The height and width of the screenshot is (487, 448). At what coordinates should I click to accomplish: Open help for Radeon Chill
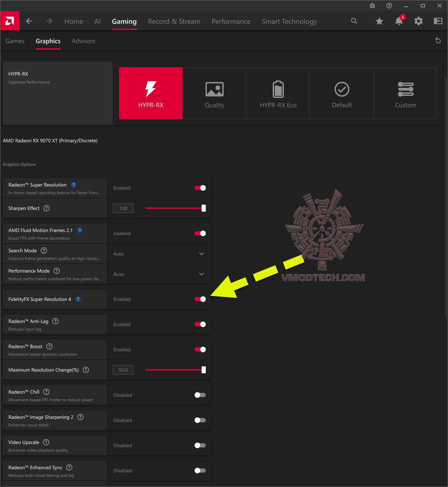click(46, 392)
